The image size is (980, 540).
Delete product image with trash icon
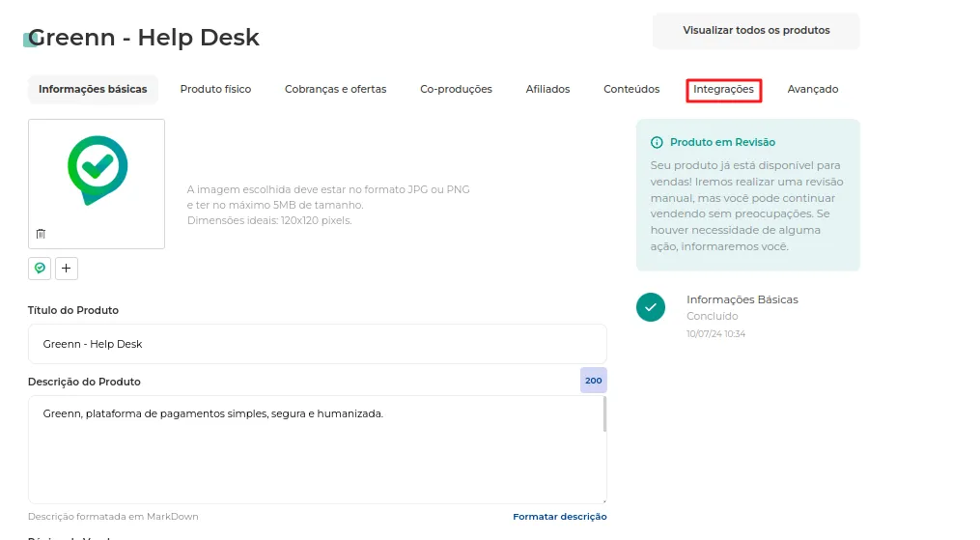(41, 234)
